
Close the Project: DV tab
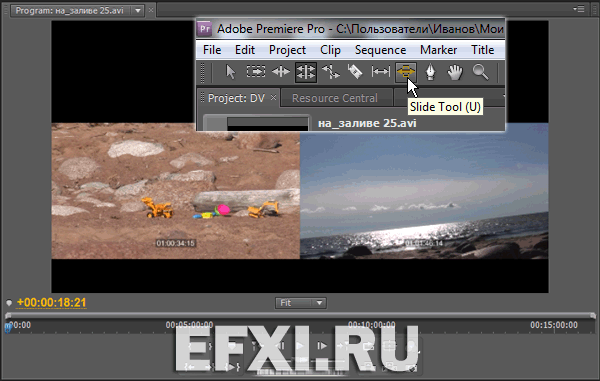point(273,98)
